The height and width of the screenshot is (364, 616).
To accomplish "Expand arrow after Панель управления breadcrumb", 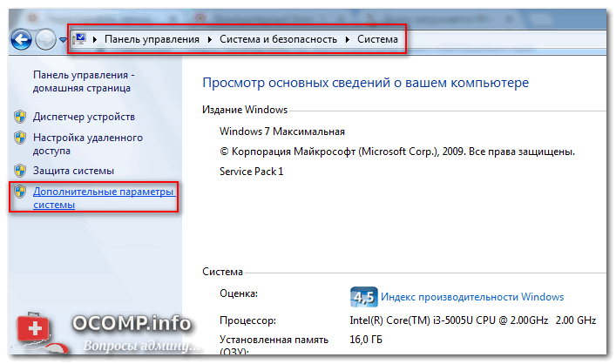I will coord(210,39).
